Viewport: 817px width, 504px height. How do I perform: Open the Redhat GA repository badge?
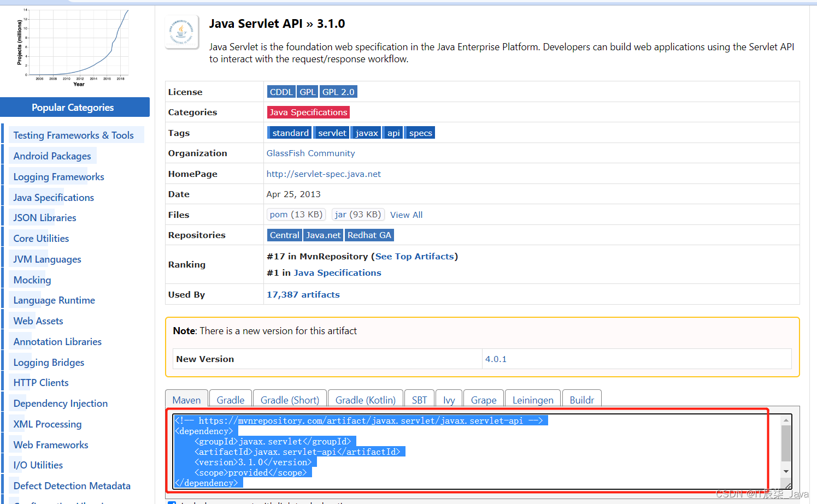coord(369,235)
